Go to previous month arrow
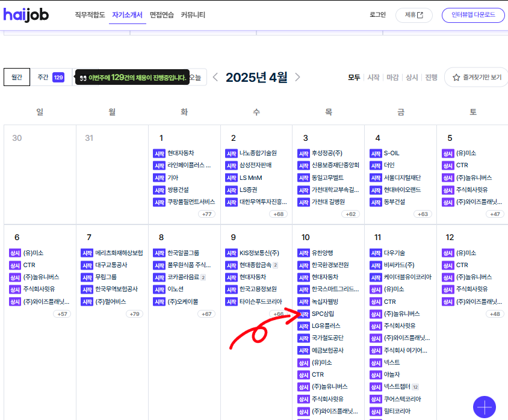Screen dimensions: 508x420 point(215,77)
